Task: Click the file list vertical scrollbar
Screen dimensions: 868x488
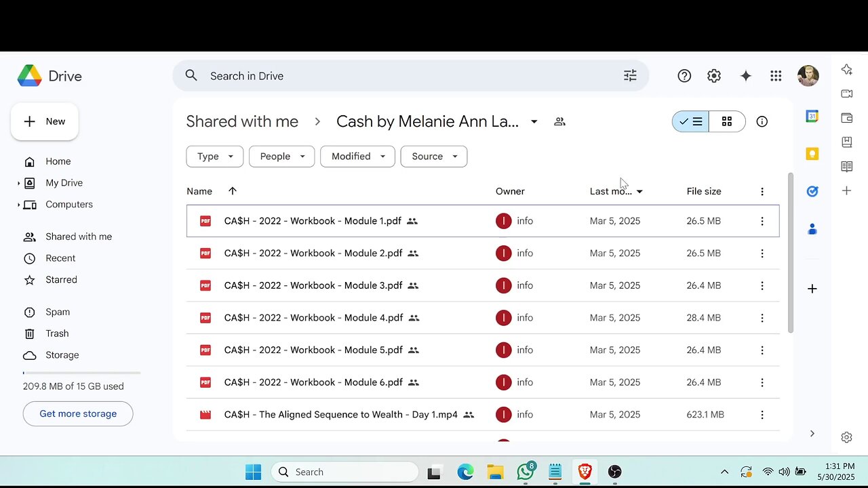Action: tap(790, 252)
